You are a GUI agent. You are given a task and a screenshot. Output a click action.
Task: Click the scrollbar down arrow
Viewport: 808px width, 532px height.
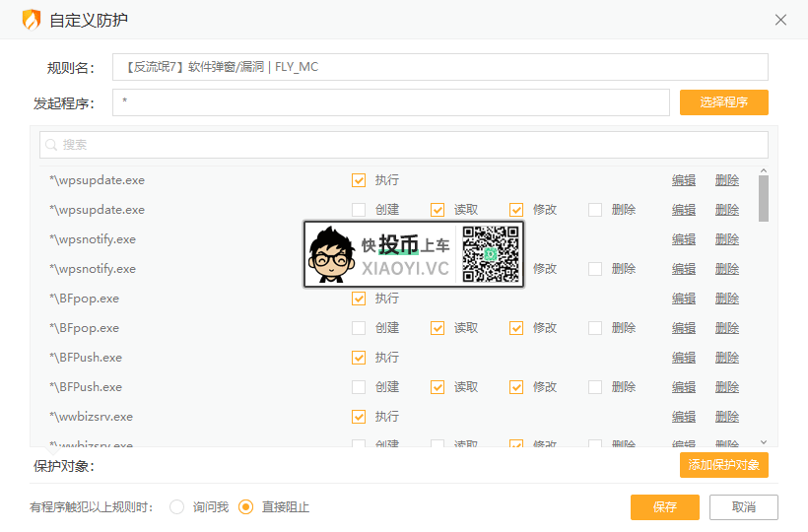(764, 442)
